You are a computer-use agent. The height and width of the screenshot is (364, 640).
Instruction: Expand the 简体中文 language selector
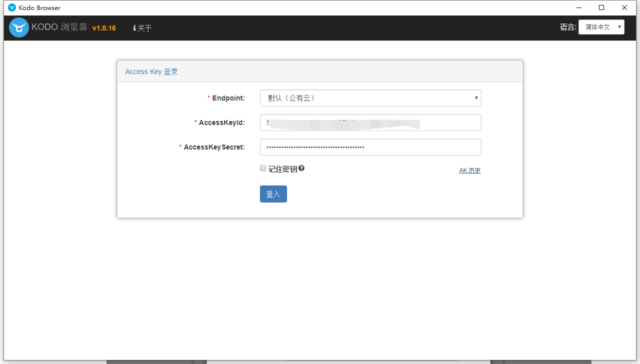pos(601,27)
